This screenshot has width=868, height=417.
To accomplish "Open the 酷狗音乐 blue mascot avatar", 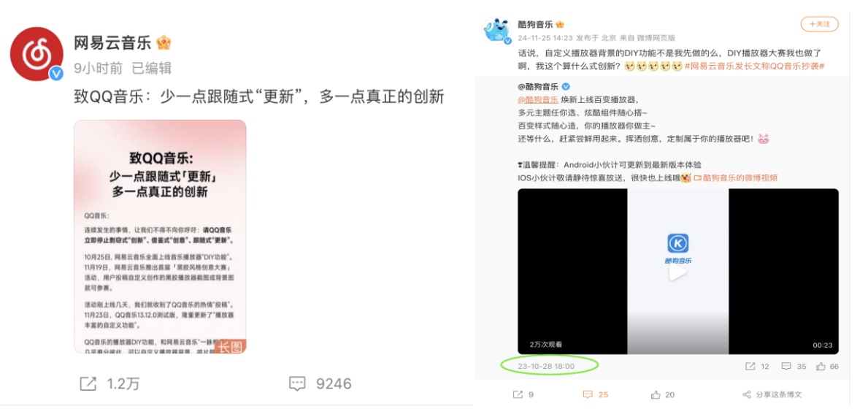I will (497, 31).
